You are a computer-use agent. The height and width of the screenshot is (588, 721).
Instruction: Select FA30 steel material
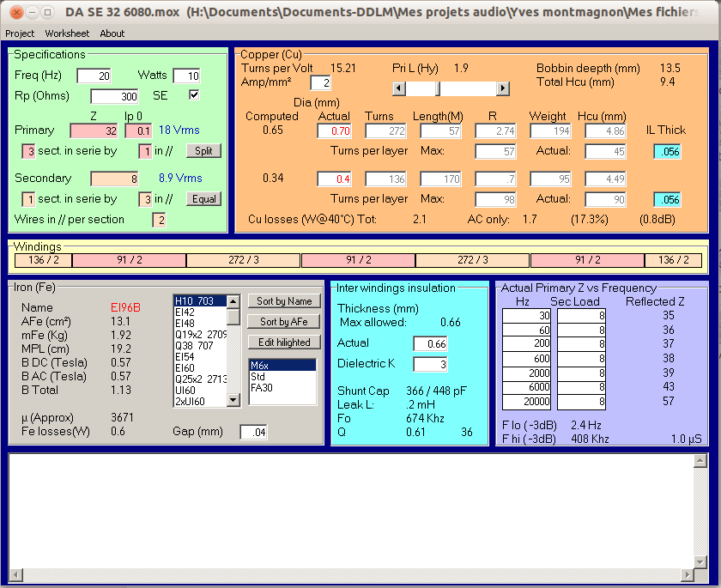pos(282,387)
